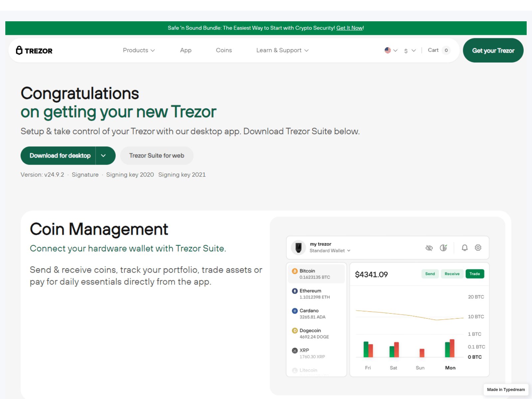Click Version: v24.9.2 text
Viewport: 532px width, 399px height.
[x=42, y=175]
